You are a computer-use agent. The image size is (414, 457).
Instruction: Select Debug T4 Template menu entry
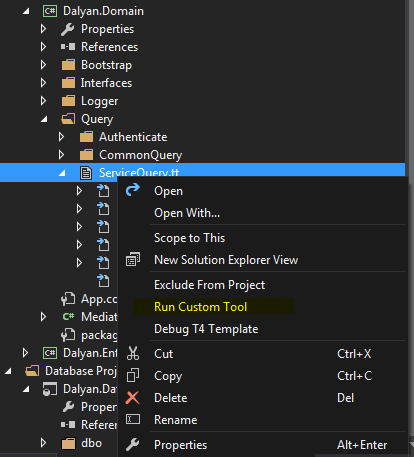[206, 329]
